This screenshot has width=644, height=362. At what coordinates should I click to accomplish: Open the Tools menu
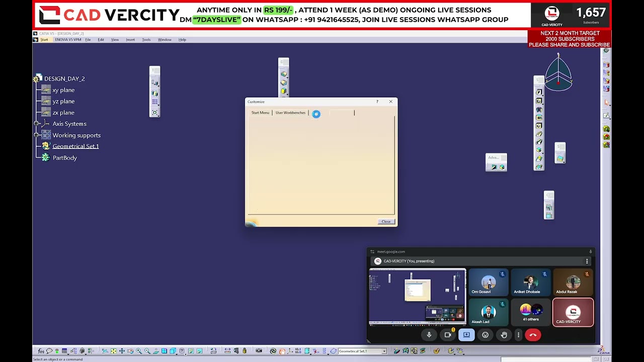pos(146,40)
